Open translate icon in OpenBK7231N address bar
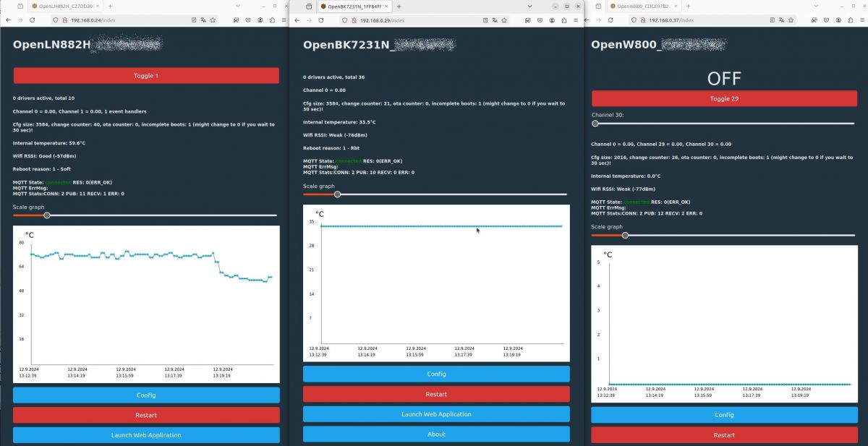This screenshot has height=446, width=868. pyautogui.click(x=495, y=20)
